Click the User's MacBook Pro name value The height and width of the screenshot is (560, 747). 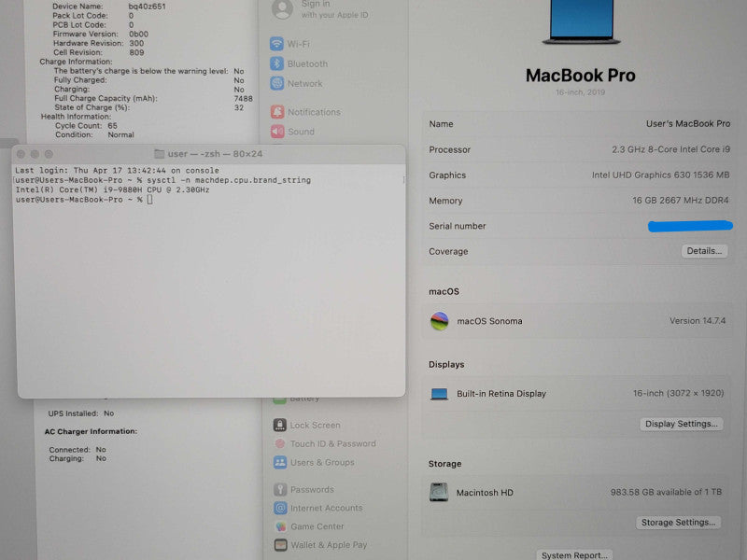click(x=688, y=124)
